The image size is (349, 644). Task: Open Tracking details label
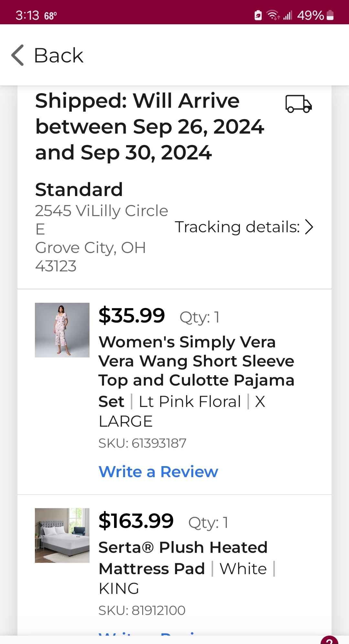point(237,227)
